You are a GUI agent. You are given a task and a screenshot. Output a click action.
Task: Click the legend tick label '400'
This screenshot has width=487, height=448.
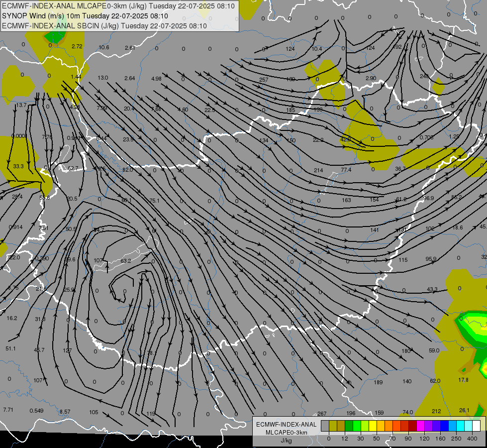pos(472,439)
